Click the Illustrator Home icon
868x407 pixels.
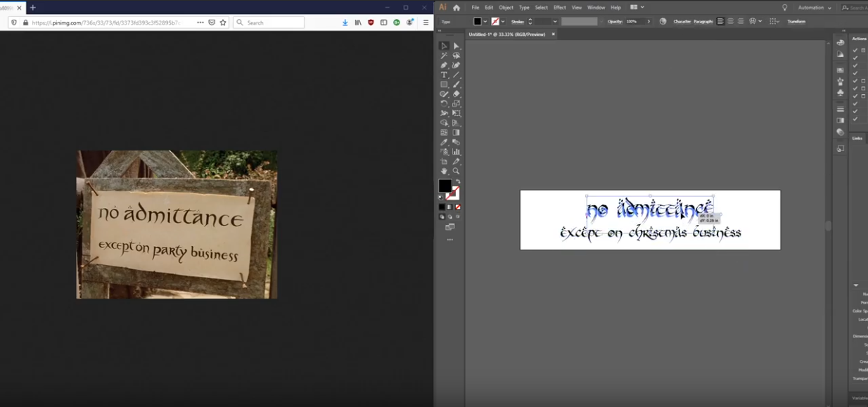click(x=456, y=8)
